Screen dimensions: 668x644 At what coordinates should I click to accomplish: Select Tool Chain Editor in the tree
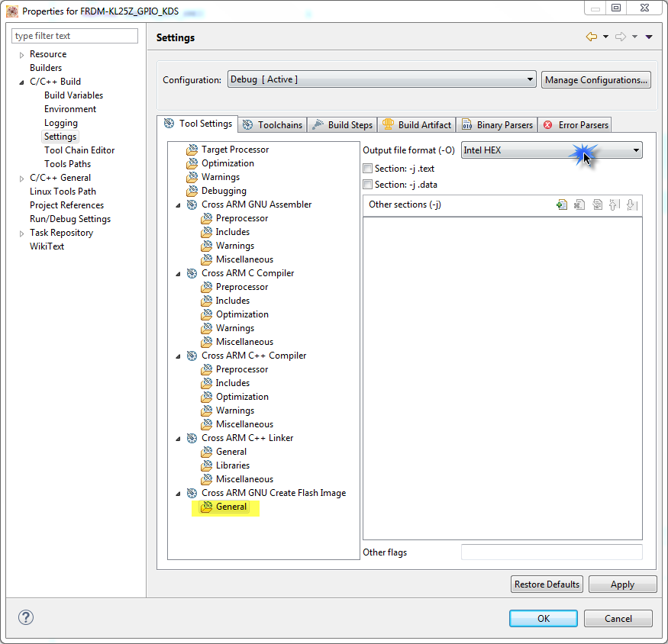coord(79,150)
